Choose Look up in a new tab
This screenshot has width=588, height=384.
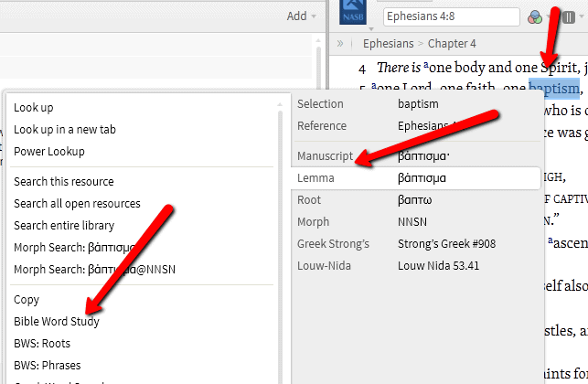click(x=65, y=129)
